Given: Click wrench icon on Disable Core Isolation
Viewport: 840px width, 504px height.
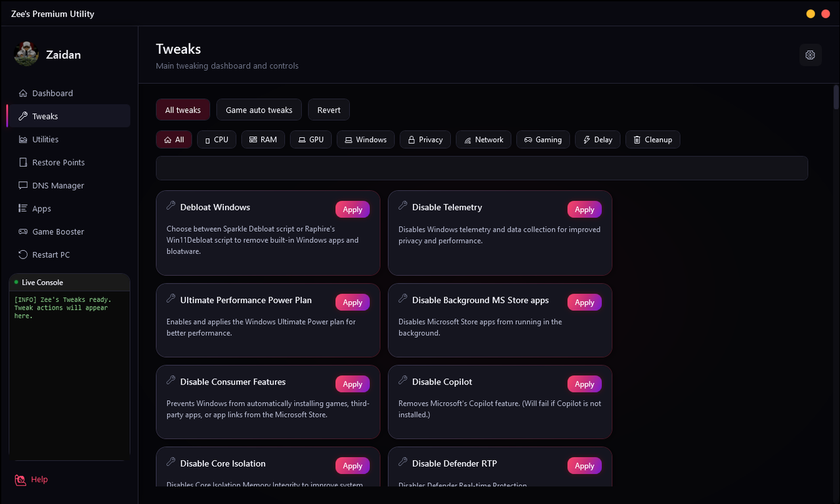Looking at the screenshot, I should click(171, 463).
